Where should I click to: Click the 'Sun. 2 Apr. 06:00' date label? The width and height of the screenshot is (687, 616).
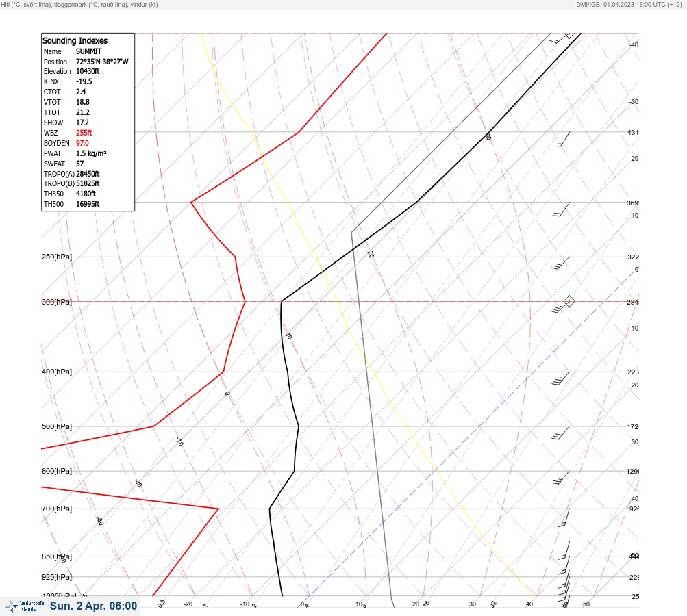(93, 606)
